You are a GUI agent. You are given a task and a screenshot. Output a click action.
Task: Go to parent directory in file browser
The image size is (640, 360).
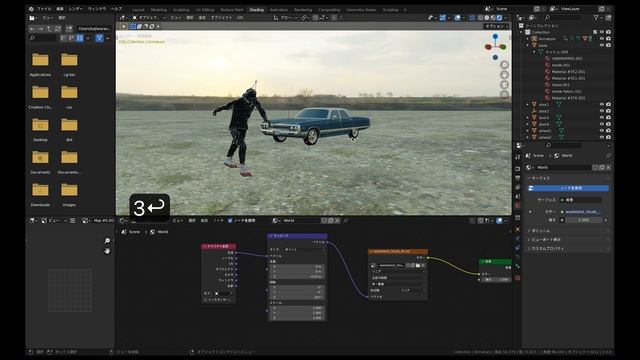tap(49, 29)
